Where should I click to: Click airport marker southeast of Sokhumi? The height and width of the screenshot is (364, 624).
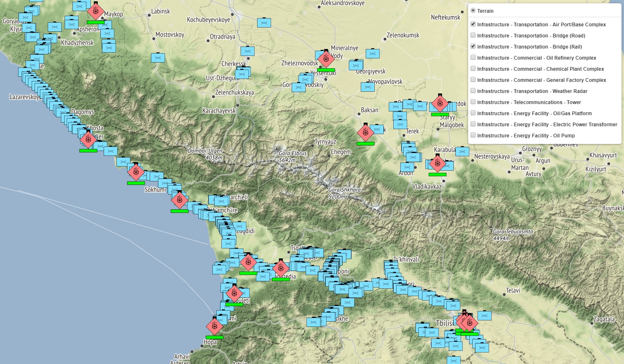(x=179, y=200)
